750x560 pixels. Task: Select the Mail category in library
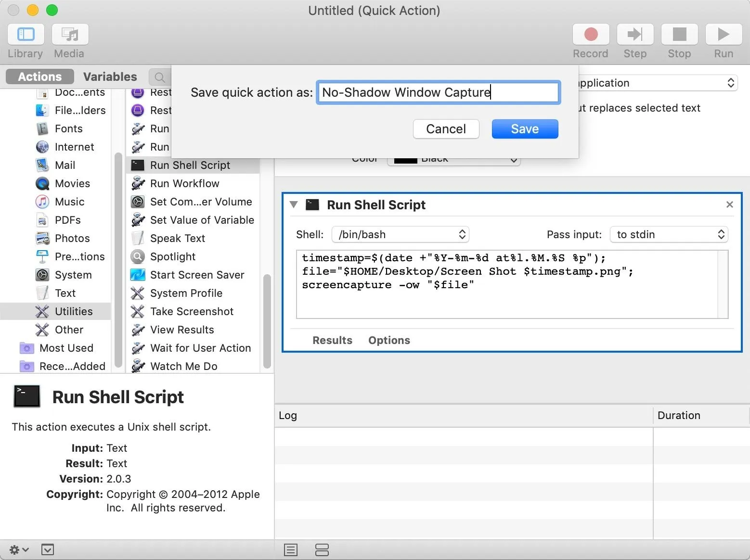coord(55,165)
